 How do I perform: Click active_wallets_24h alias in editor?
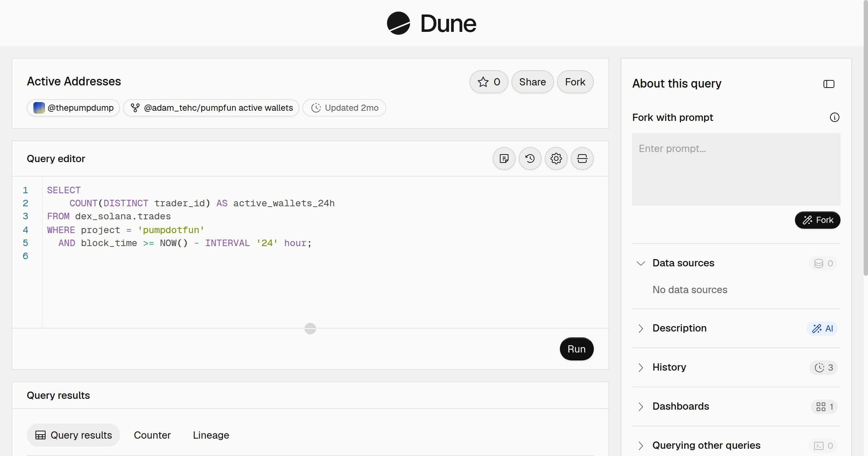[284, 203]
